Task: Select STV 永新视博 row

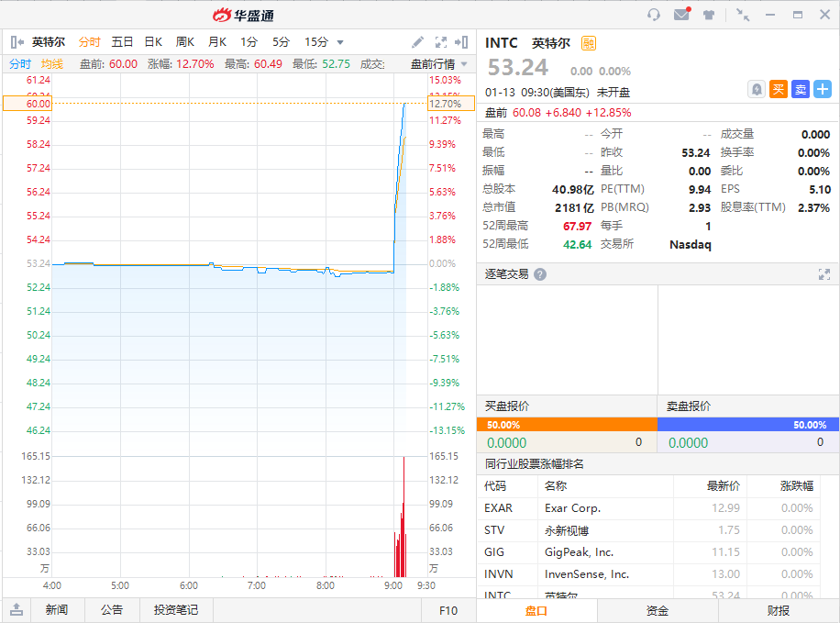Action: click(x=648, y=530)
